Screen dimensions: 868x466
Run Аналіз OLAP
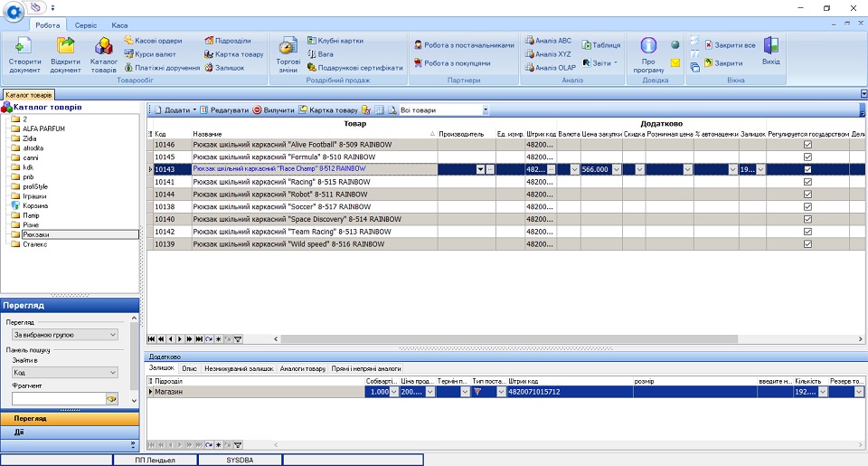click(x=551, y=68)
